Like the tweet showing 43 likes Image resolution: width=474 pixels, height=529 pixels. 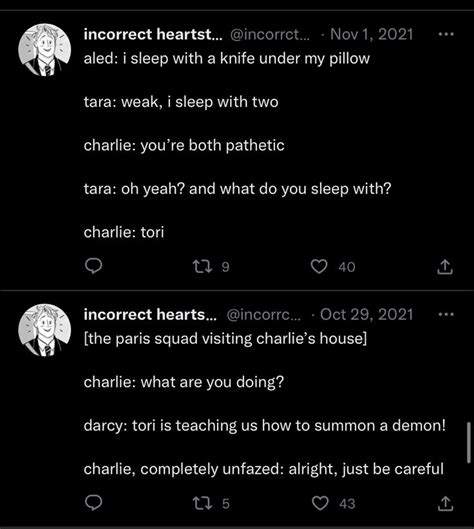(x=319, y=503)
